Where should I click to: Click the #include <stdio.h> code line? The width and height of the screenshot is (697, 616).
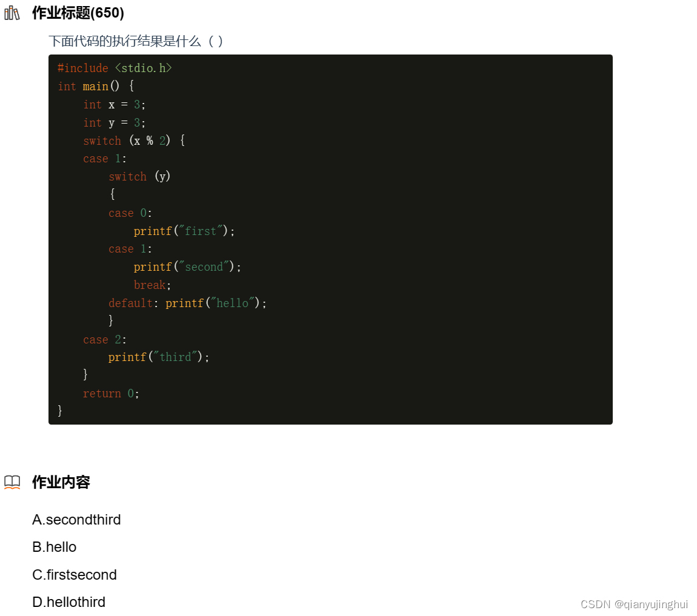point(115,68)
